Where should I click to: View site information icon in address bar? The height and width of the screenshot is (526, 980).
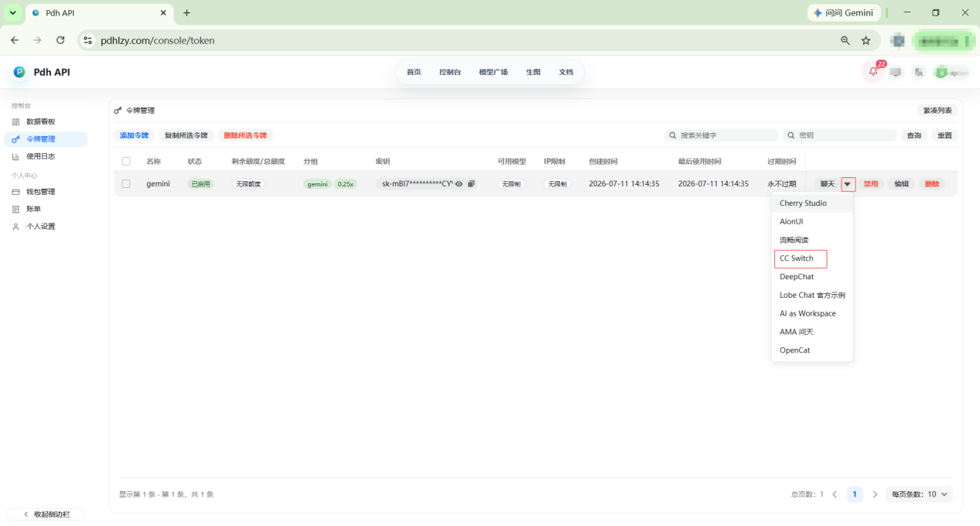tap(87, 40)
